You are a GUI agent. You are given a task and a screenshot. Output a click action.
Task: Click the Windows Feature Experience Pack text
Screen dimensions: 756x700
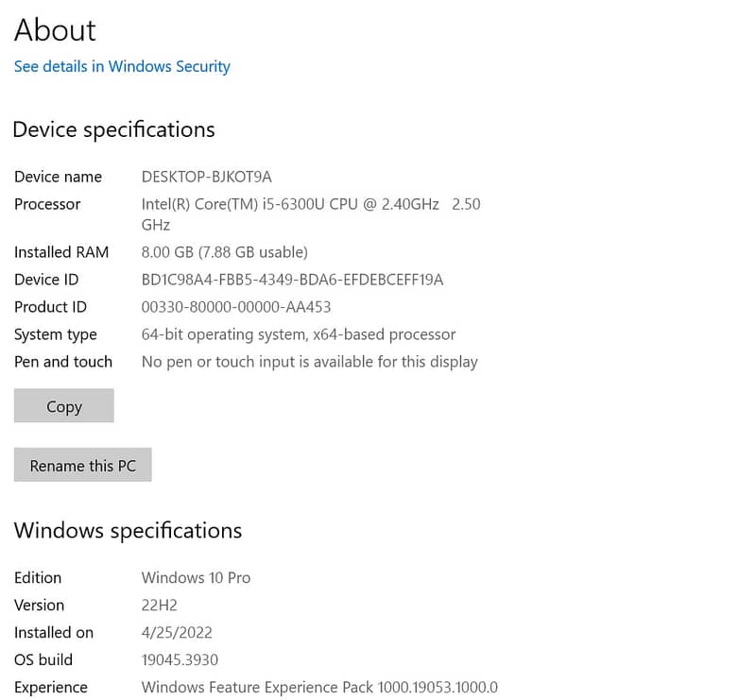pyautogui.click(x=319, y=687)
